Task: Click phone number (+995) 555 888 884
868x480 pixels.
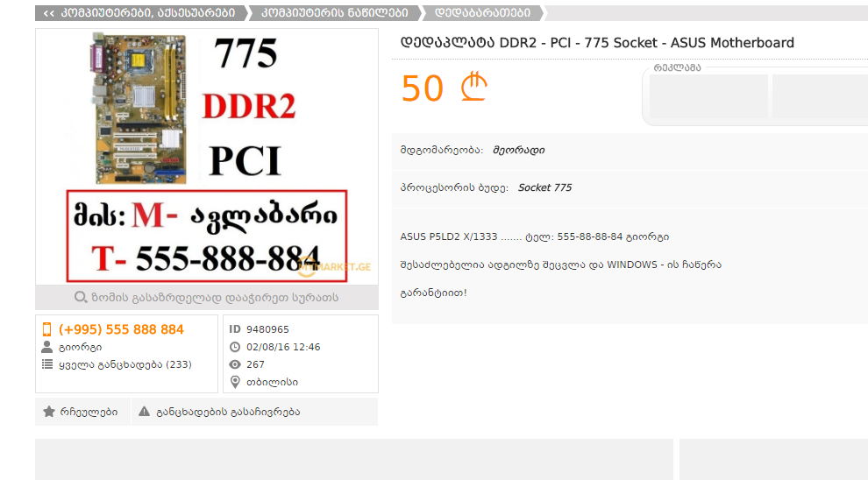Action: point(121,329)
